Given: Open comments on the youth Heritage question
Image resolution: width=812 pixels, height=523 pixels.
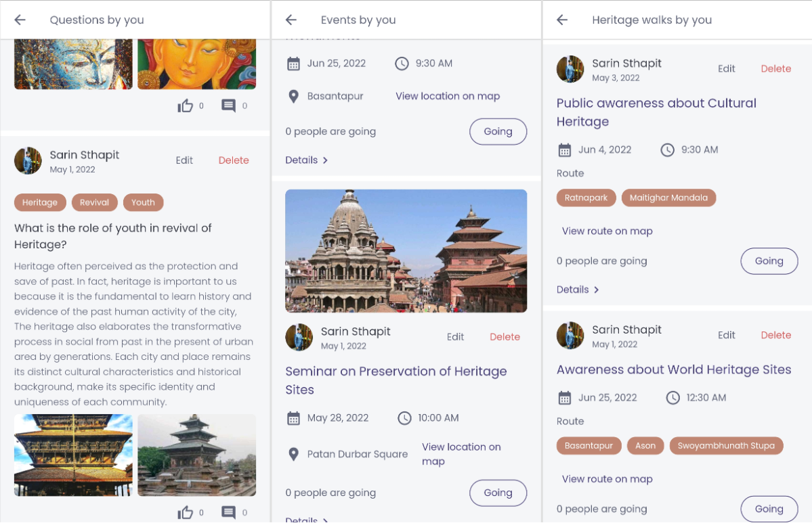Looking at the screenshot, I should [229, 511].
